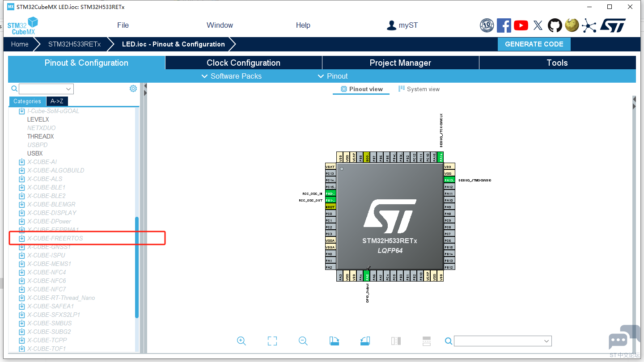The width and height of the screenshot is (644, 362).
Task: Fit the chip to the view
Action: [x=272, y=341]
